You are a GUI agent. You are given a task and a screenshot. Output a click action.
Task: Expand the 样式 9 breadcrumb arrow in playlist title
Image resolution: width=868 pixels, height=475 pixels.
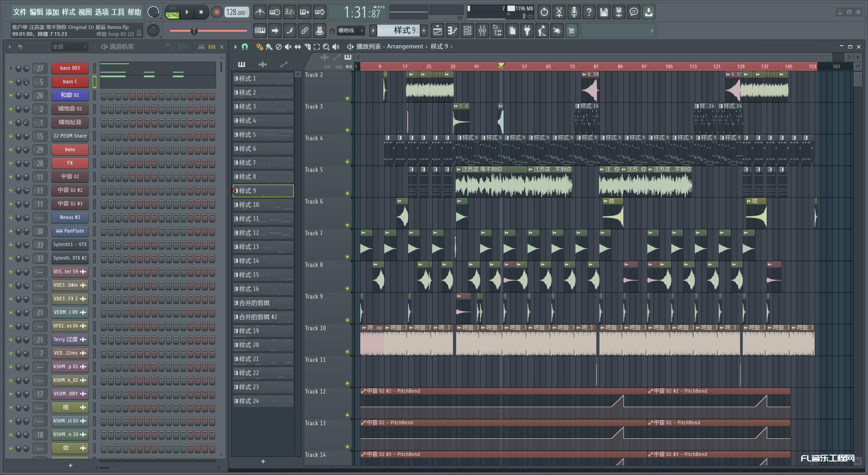pos(451,47)
